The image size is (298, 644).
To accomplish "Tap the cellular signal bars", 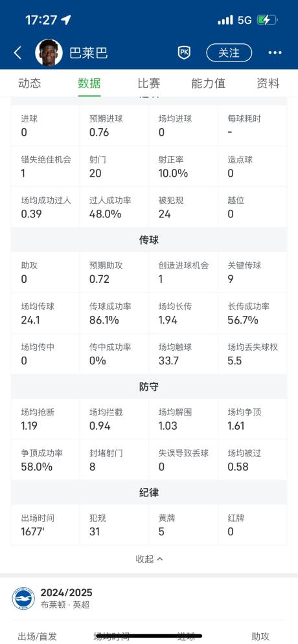I will [x=225, y=19].
